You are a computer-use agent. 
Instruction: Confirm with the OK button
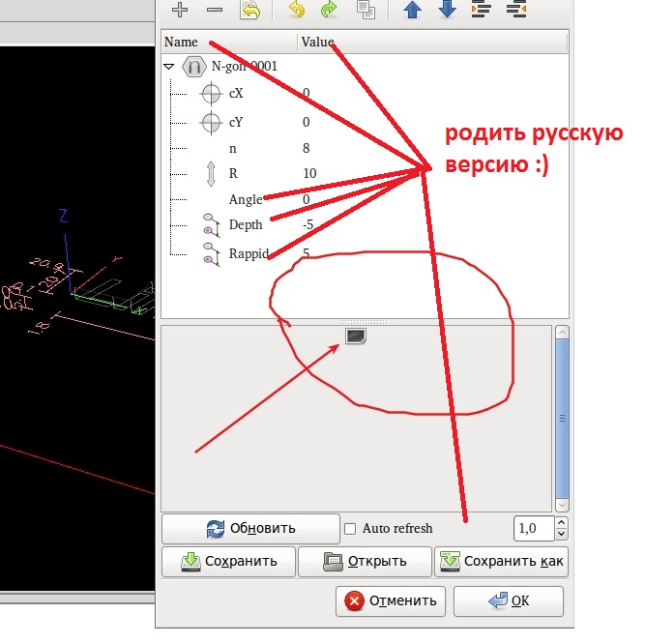[509, 601]
